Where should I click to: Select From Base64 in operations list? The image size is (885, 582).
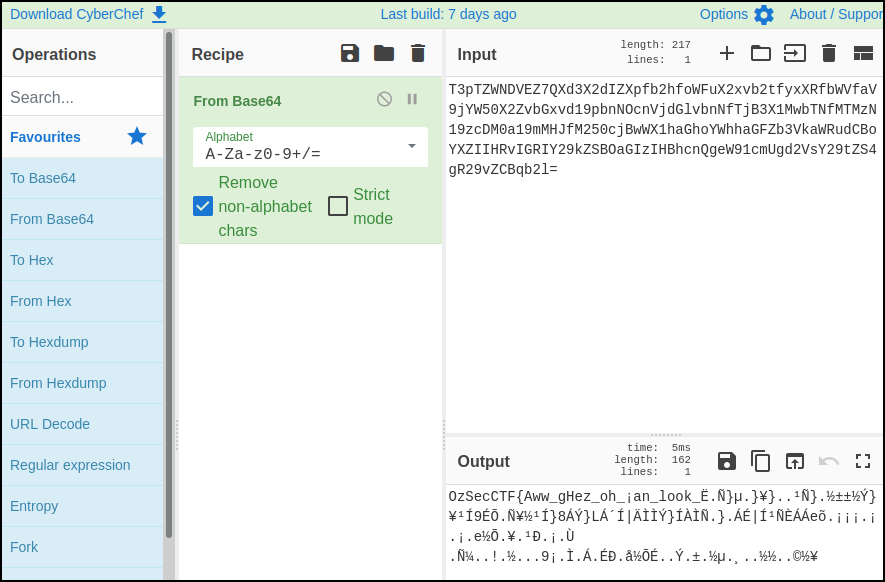[x=82, y=219]
